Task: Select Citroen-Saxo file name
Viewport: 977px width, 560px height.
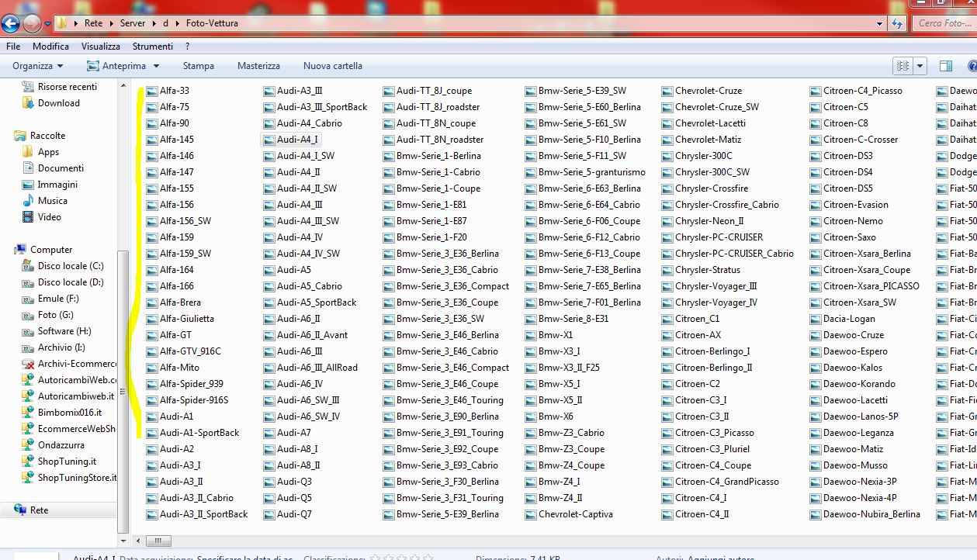Action: (x=850, y=237)
